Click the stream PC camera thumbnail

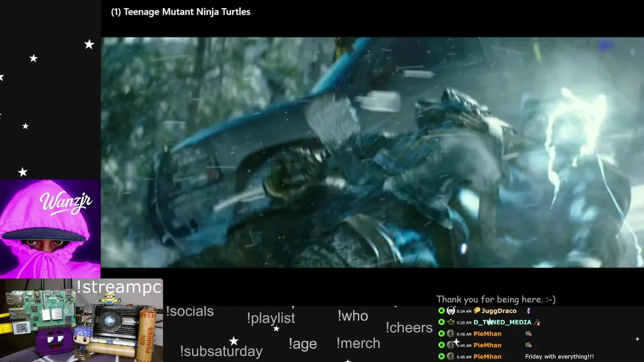pos(82,320)
